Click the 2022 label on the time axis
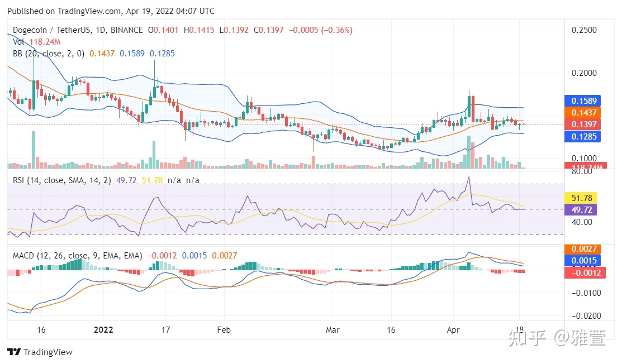 (103, 330)
